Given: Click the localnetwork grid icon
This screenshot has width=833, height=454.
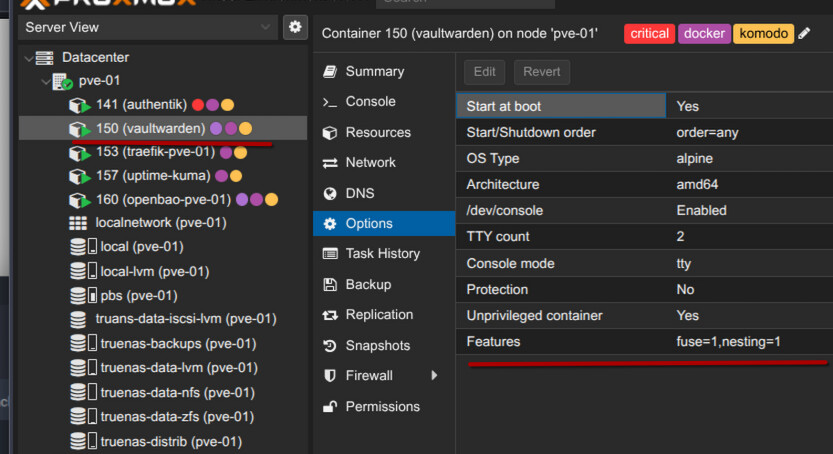Looking at the screenshot, I should (x=78, y=222).
